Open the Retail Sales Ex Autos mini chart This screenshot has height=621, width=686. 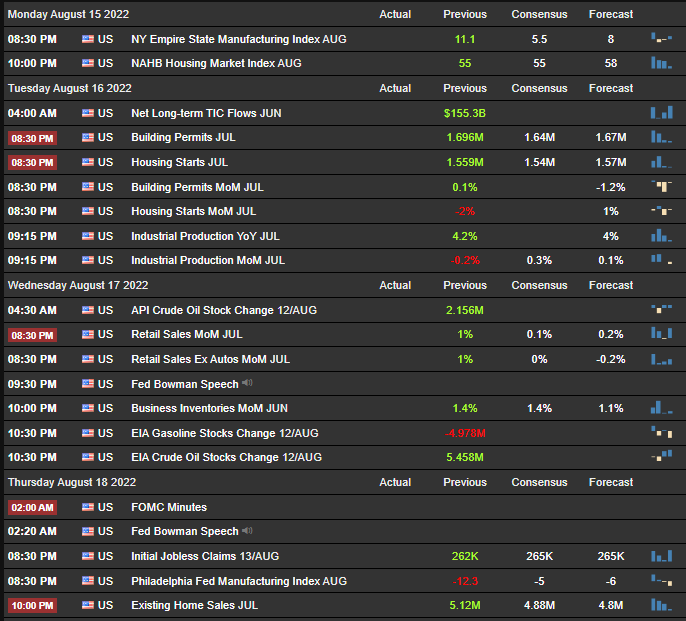pyautogui.click(x=662, y=359)
